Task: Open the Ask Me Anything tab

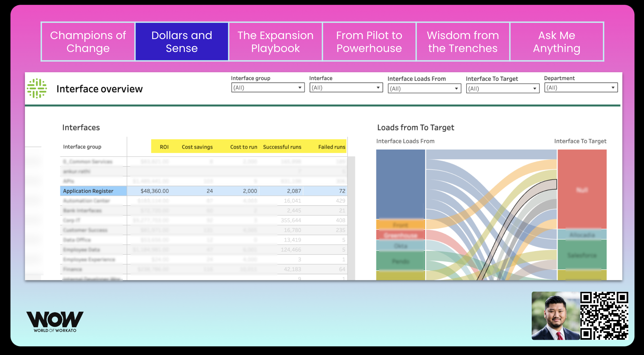Action: tap(556, 42)
